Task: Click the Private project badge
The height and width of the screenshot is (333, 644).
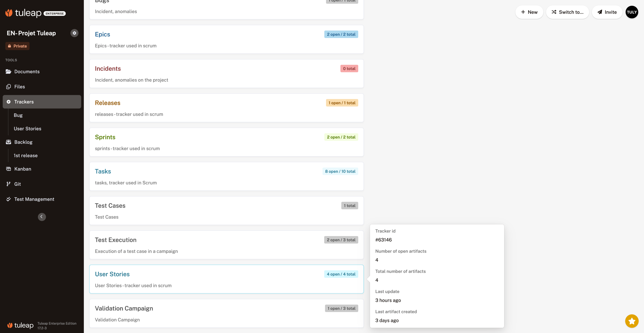Action: click(x=17, y=46)
